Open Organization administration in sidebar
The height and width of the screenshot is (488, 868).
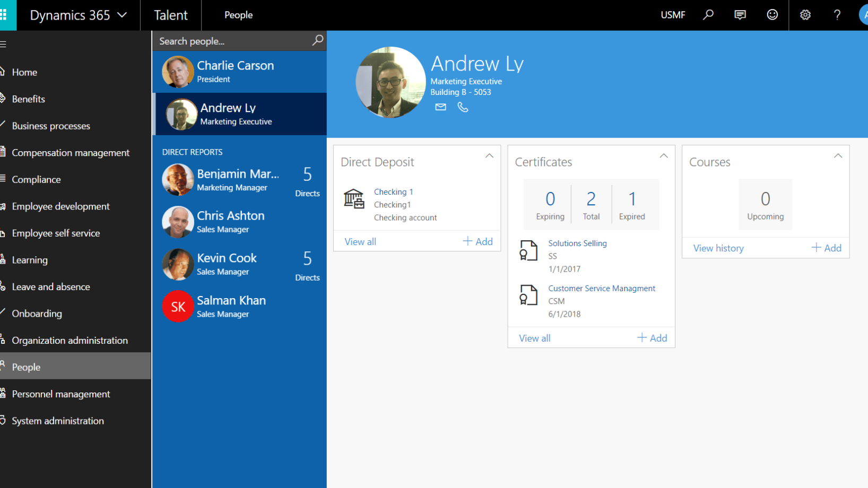point(75,340)
